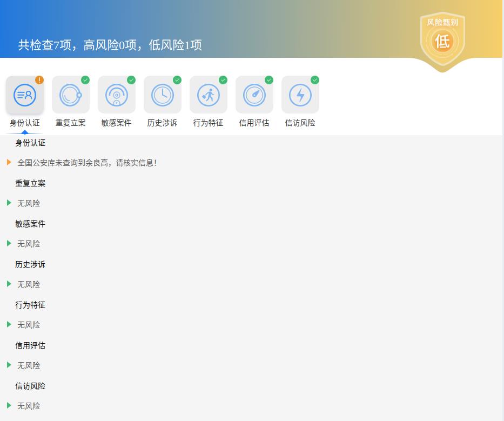This screenshot has height=421, width=504.
Task: Expand the green arrow under 信访风险 heading
Action: pyautogui.click(x=9, y=405)
